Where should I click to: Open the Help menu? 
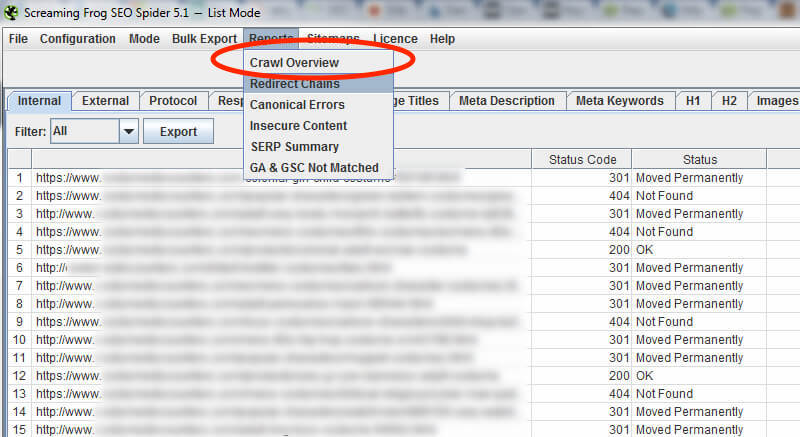point(442,39)
